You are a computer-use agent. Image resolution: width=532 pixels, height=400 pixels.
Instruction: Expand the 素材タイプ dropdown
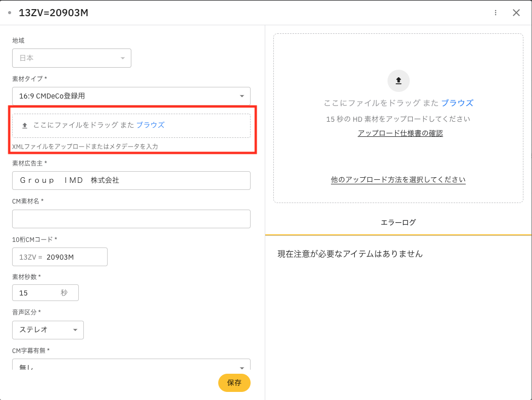click(x=131, y=96)
